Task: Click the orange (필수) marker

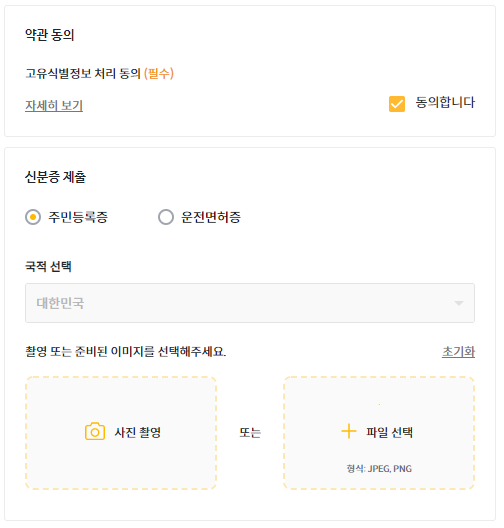Action: point(159,73)
